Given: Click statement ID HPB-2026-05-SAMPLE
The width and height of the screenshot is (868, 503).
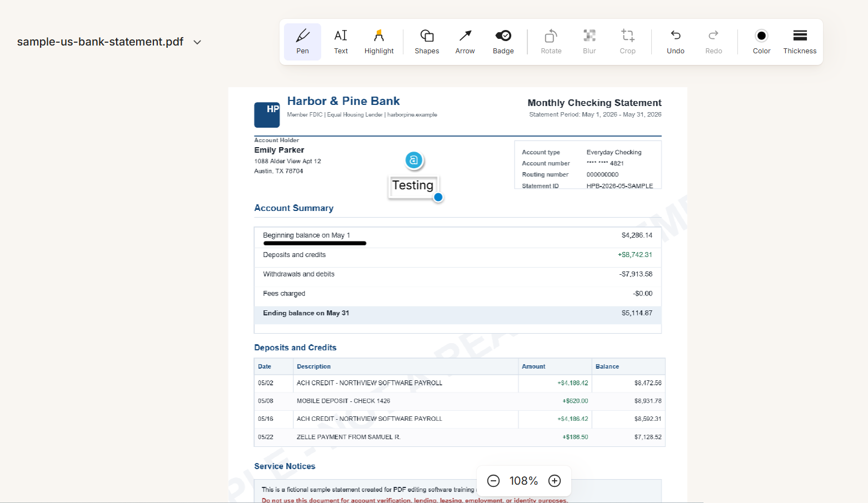Looking at the screenshot, I should [620, 186].
